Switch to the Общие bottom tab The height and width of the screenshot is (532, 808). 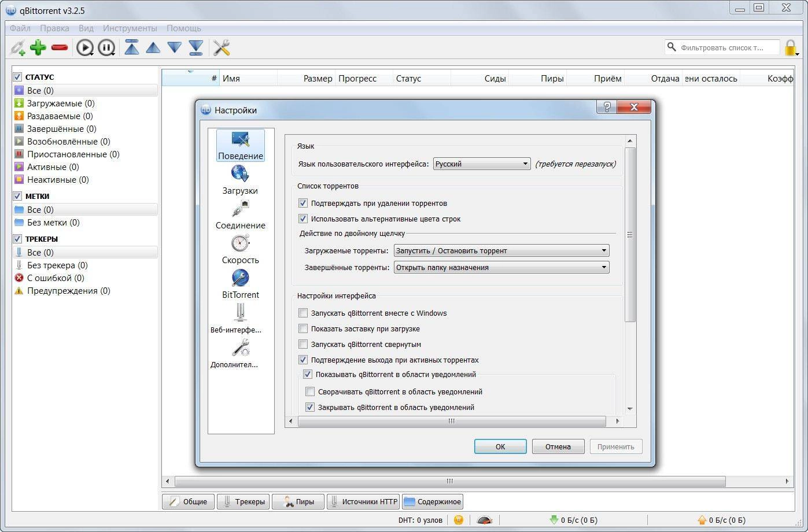point(188,501)
